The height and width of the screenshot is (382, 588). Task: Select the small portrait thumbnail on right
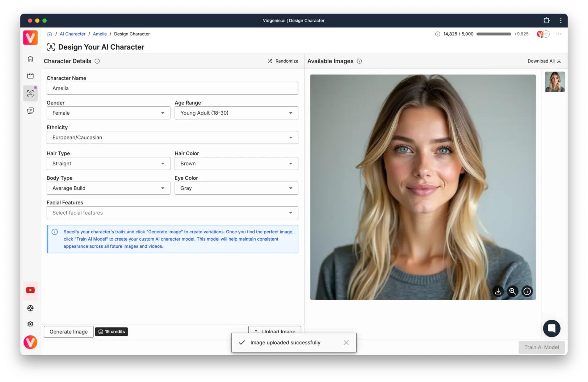[x=555, y=82]
